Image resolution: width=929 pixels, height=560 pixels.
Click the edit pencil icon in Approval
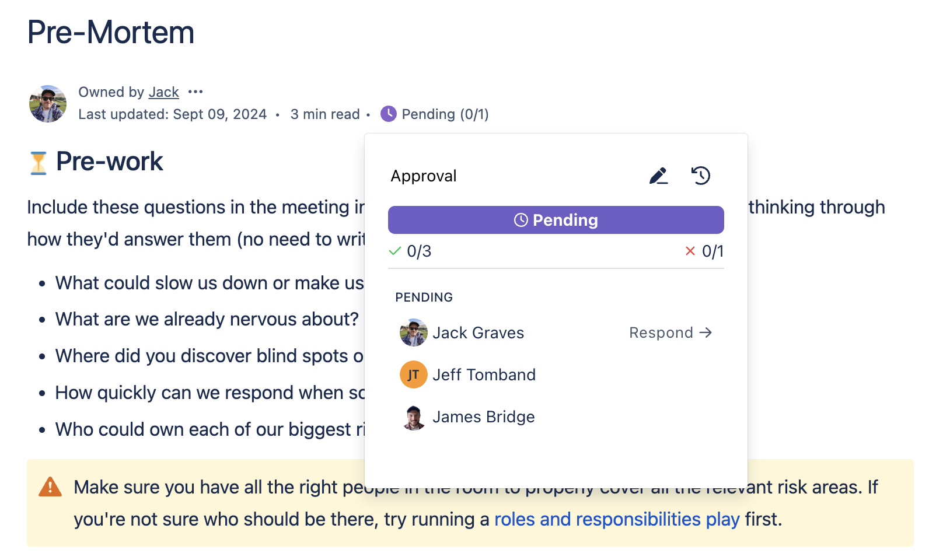tap(658, 176)
